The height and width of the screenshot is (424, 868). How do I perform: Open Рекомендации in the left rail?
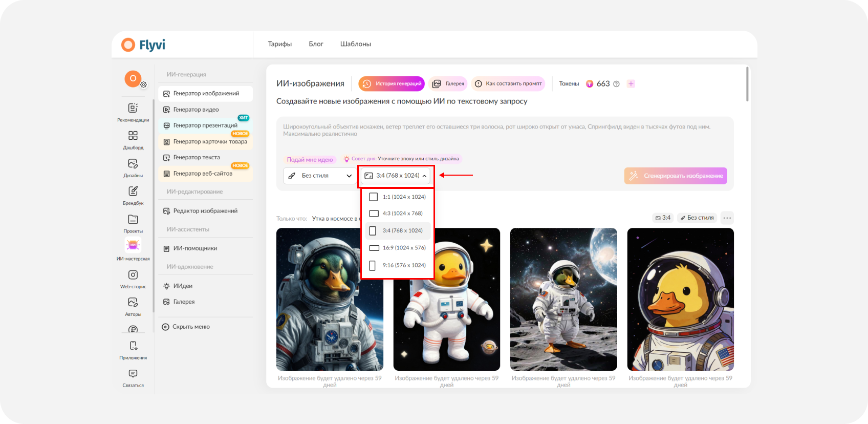tap(133, 112)
